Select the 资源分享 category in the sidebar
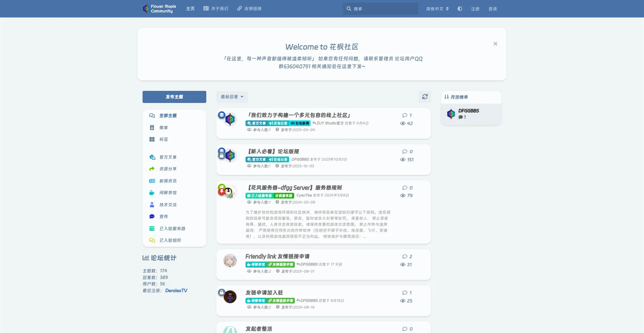The image size is (644, 333). (x=168, y=169)
